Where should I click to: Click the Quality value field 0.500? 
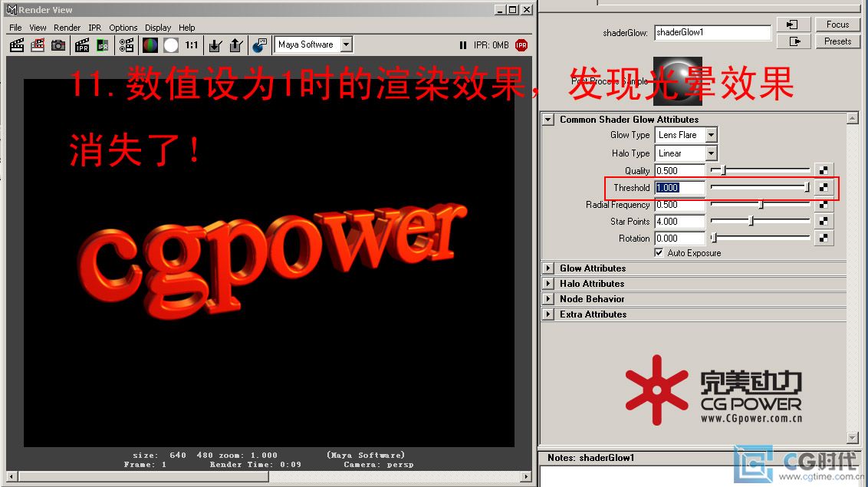[680, 170]
